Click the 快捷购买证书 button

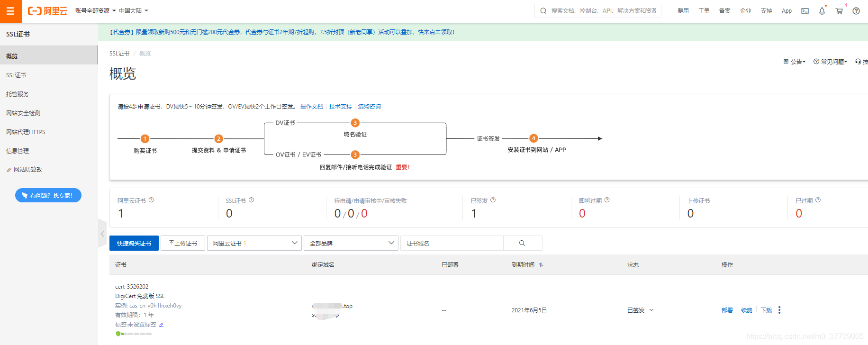[x=134, y=243]
